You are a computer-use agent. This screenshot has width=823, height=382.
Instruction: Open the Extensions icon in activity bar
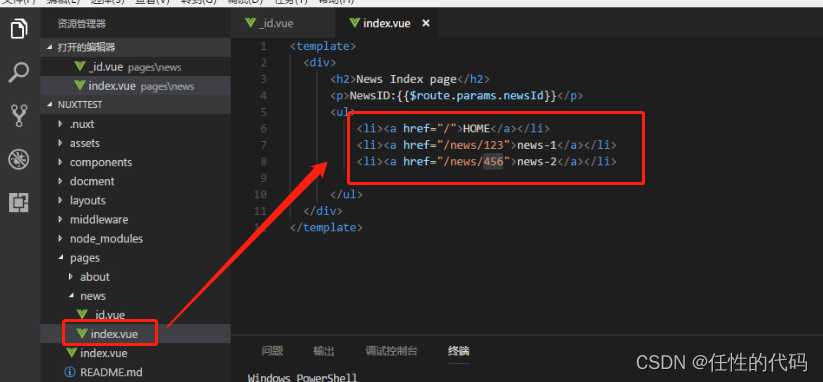(x=19, y=202)
